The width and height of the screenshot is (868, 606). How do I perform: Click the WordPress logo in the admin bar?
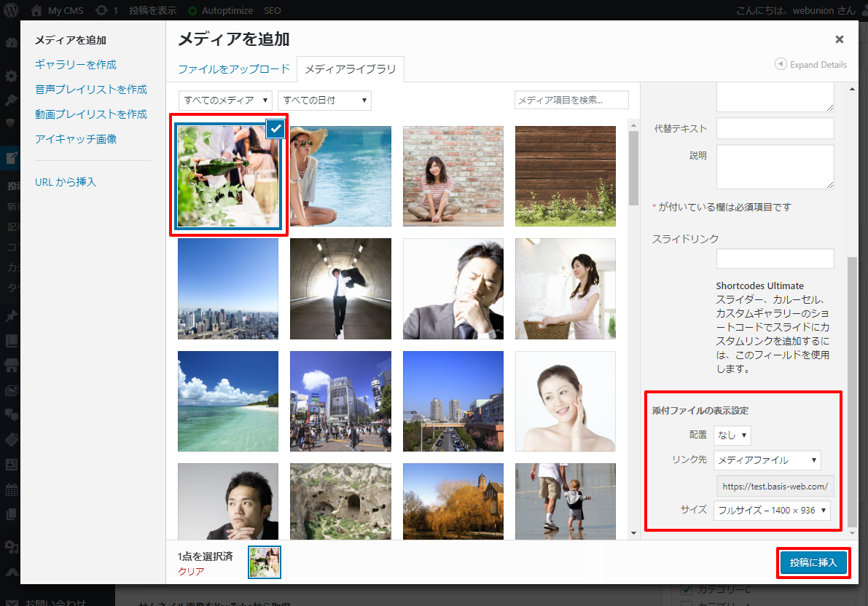pyautogui.click(x=10, y=10)
